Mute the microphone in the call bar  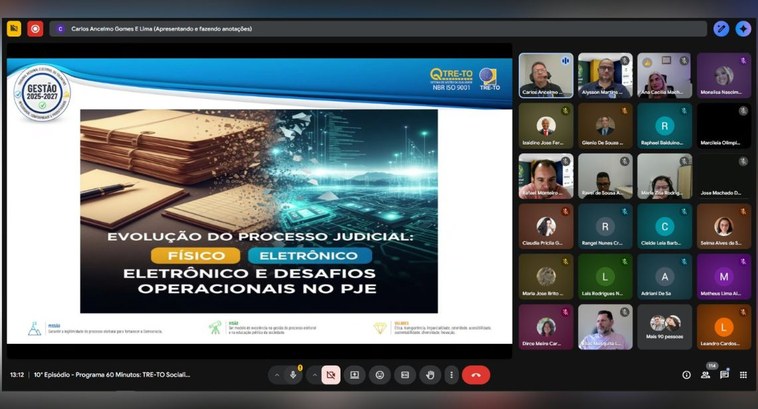click(x=292, y=375)
